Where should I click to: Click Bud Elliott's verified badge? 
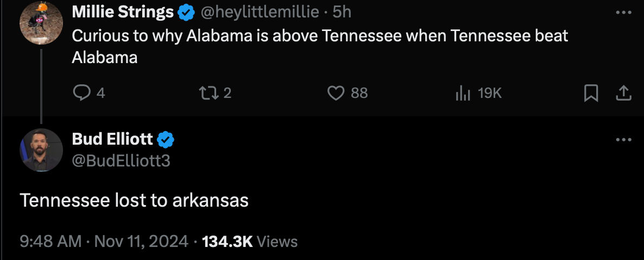point(166,140)
